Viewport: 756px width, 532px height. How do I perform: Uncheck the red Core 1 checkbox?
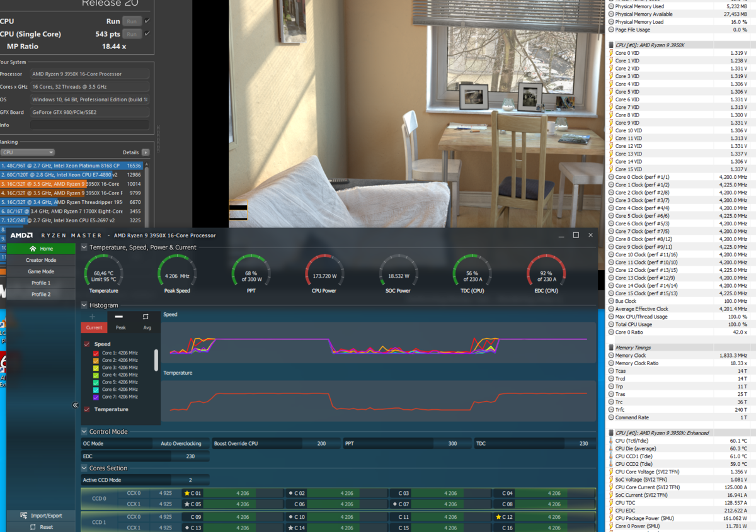(96, 353)
